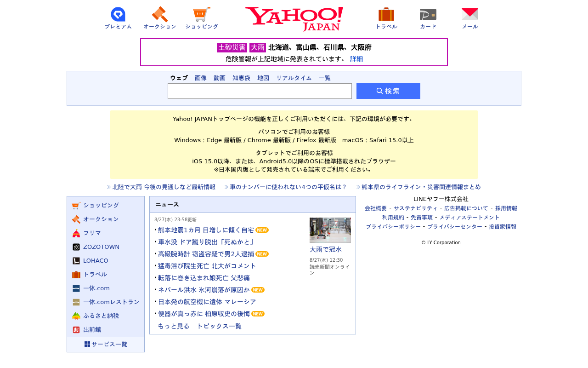Open LOHACO text link in sidebar
Viewport: 588px width, 368px height.
[x=96, y=261]
